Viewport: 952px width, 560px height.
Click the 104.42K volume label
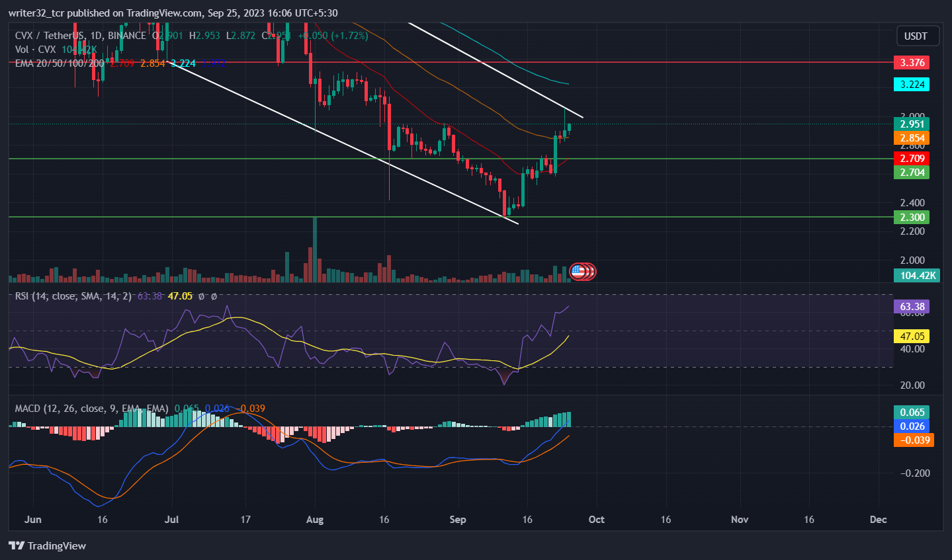pyautogui.click(x=917, y=276)
